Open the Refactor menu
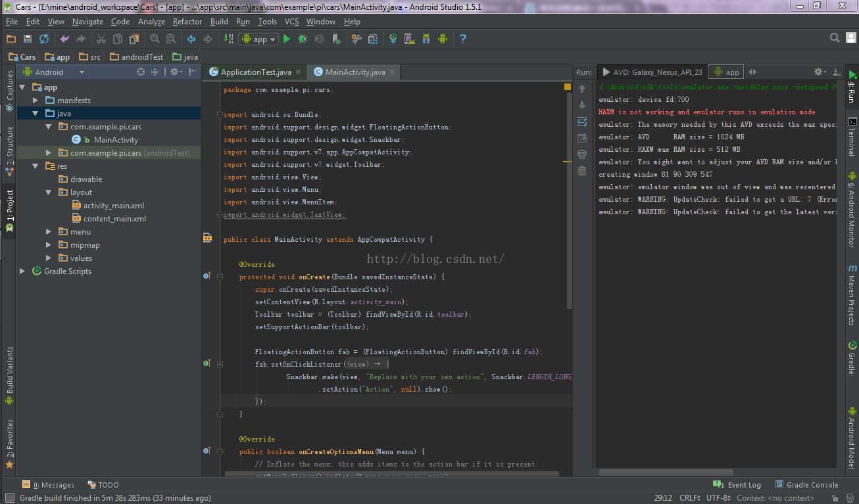Image resolution: width=859 pixels, height=504 pixels. 187,22
